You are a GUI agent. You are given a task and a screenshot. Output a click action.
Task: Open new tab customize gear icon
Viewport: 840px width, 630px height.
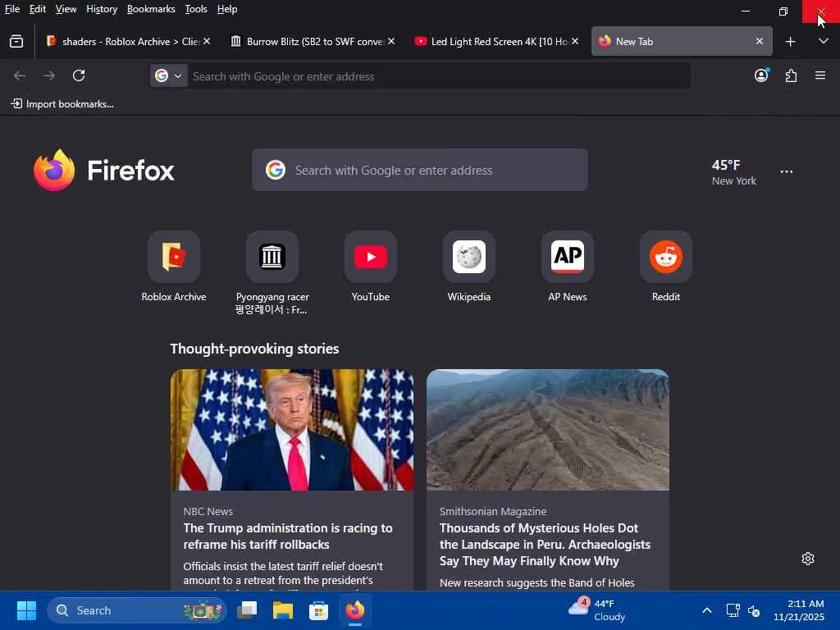coord(808,559)
